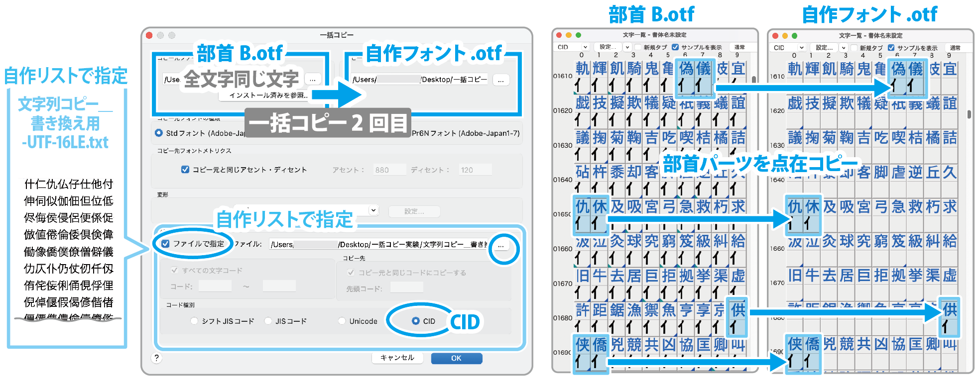
Task: Click the キャンセル button
Action: [x=397, y=358]
